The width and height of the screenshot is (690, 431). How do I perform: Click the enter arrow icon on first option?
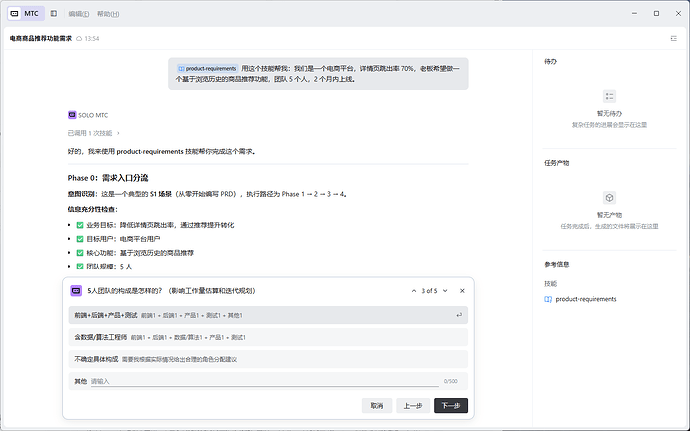click(459, 315)
